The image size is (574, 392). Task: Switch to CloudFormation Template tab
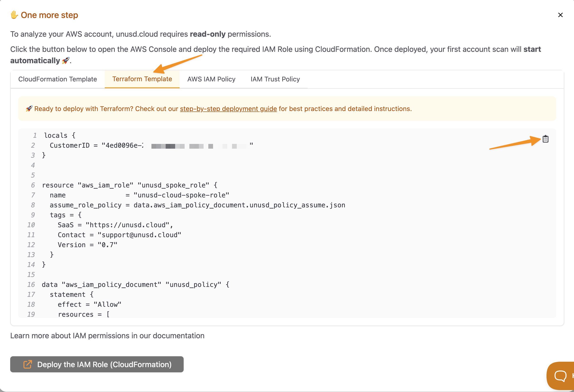coord(58,79)
